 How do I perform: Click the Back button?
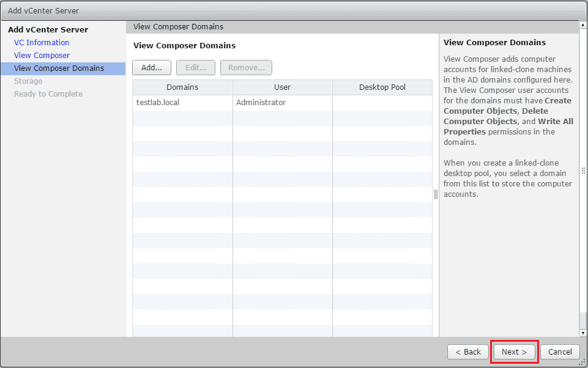468,352
